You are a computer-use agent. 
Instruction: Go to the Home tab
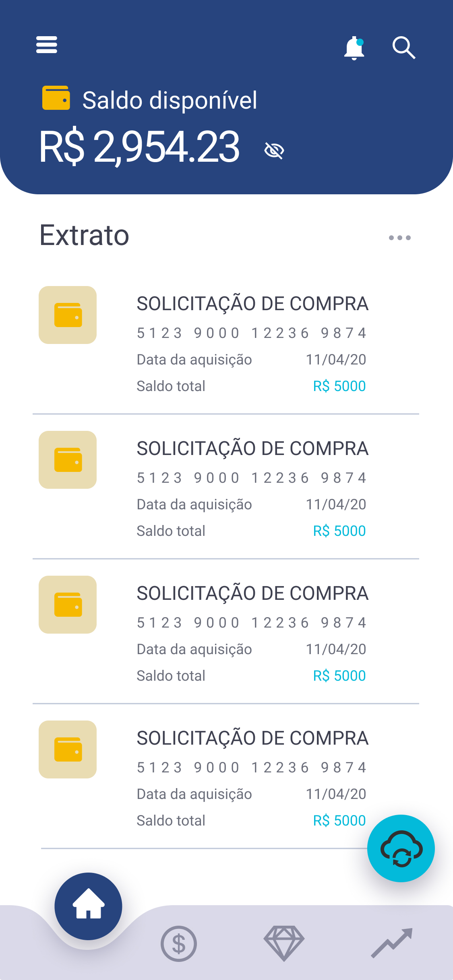click(88, 906)
